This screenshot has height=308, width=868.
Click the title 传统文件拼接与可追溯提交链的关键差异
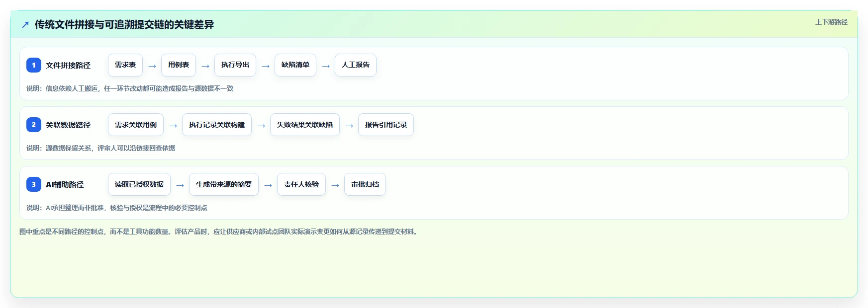(x=124, y=24)
